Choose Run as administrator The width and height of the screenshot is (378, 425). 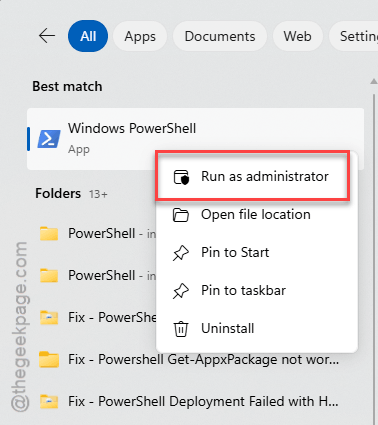click(253, 176)
